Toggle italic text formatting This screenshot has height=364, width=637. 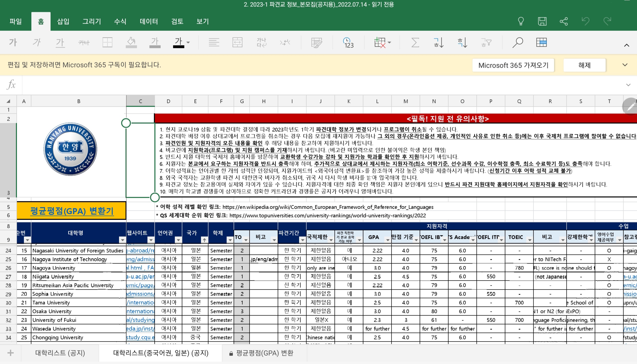coord(37,42)
